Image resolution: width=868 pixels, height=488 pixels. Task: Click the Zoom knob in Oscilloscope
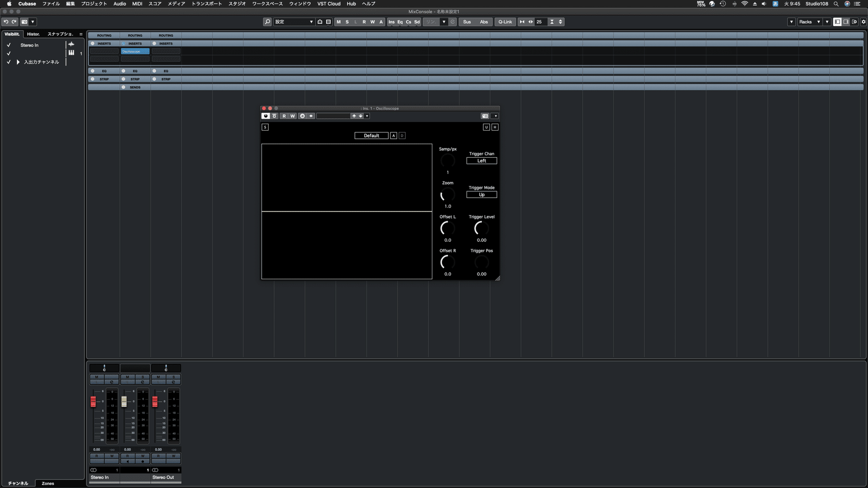(x=448, y=195)
